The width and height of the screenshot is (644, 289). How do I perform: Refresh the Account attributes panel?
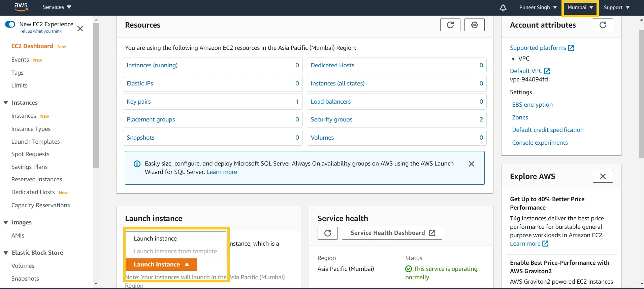603,25
